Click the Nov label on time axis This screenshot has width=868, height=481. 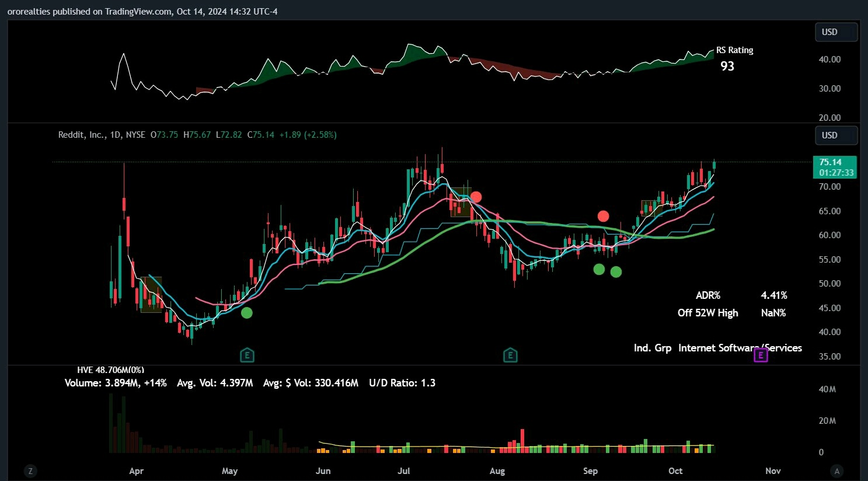coord(773,471)
